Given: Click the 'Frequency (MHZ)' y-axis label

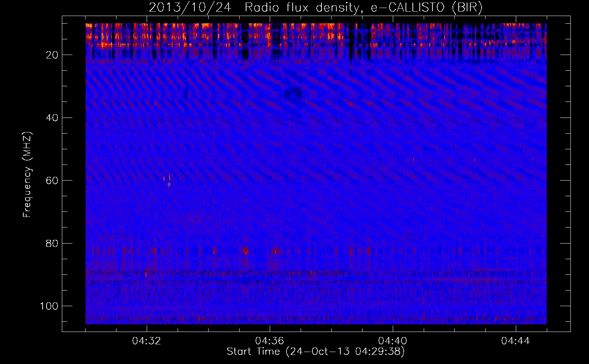Looking at the screenshot, I should coord(27,175).
